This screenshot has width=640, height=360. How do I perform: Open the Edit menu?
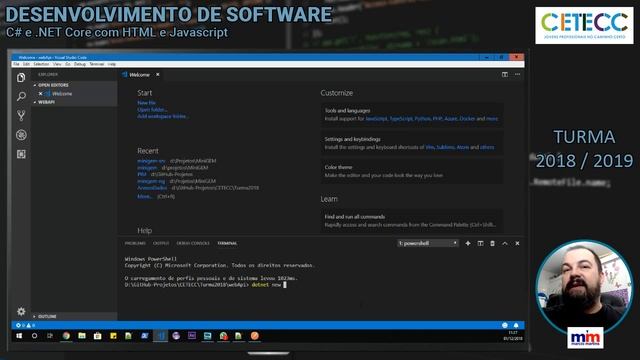[26, 64]
